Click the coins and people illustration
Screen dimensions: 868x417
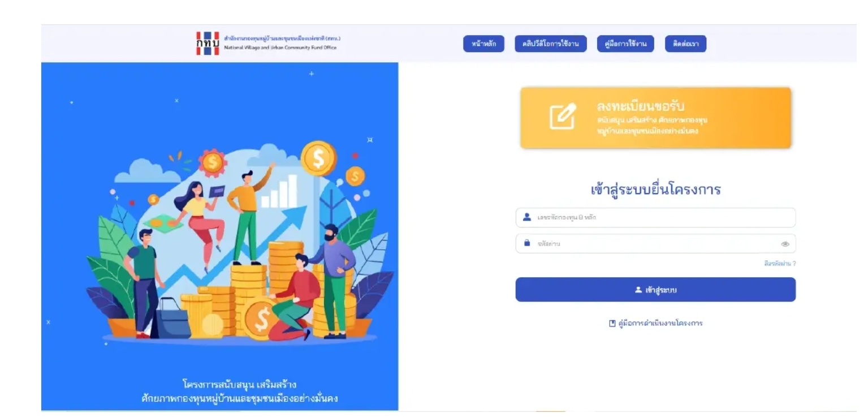[237, 243]
